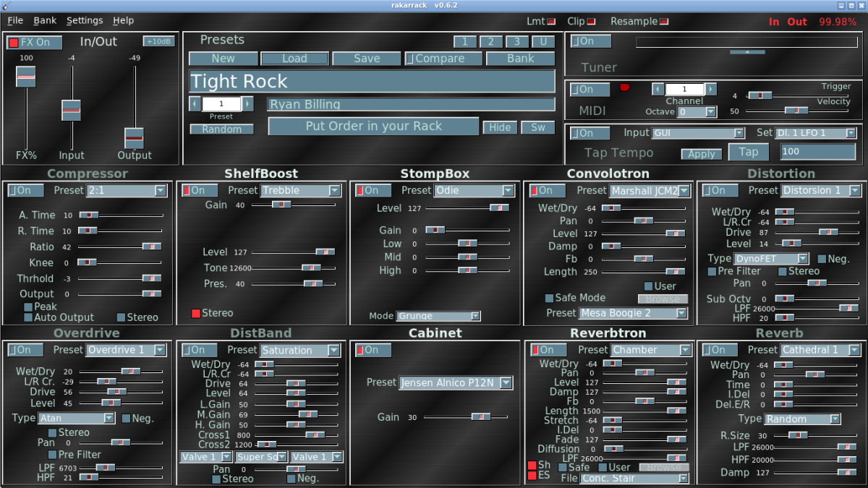Click the preset number right arrow
Screen dimensions: 868x488
point(247,104)
